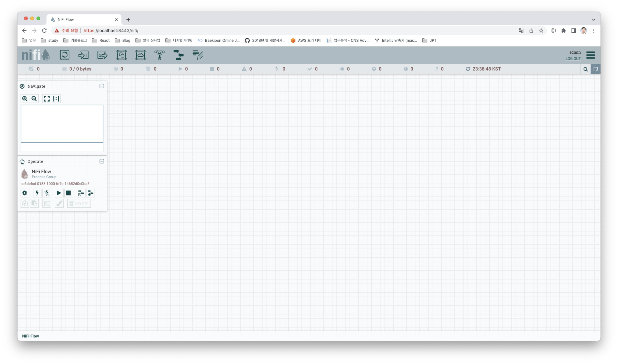This screenshot has width=618, height=364.
Task: Click the share page icon
Action: pos(531,31)
